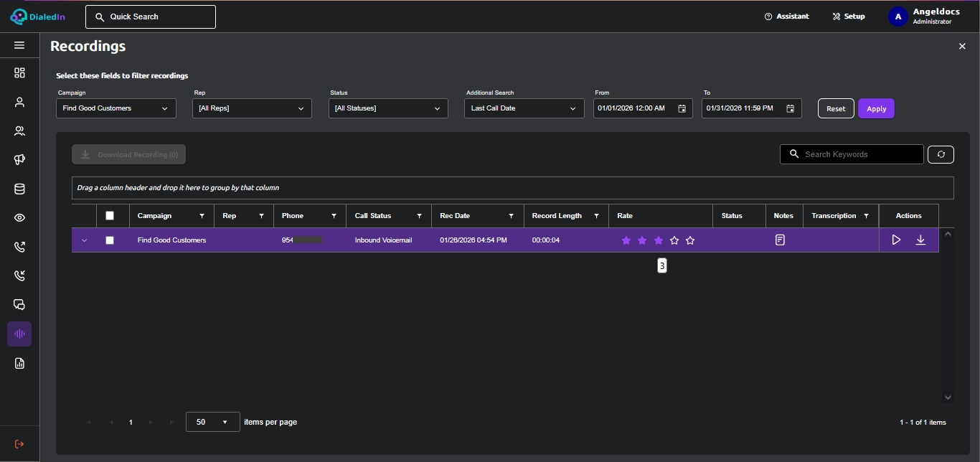Click the table scrollbar down arrow

[947, 397]
